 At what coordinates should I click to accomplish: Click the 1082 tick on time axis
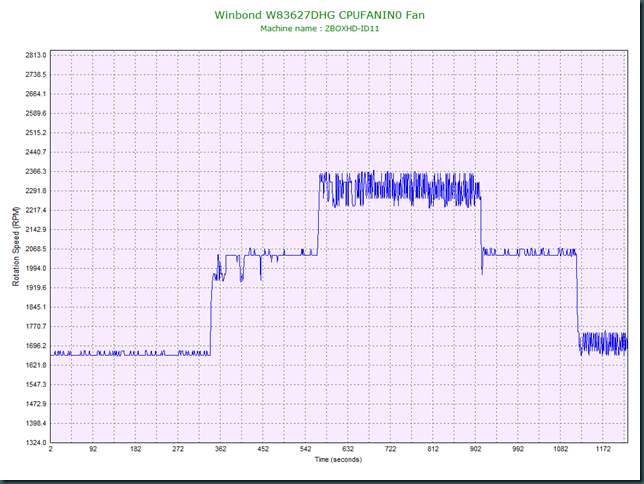(x=561, y=449)
